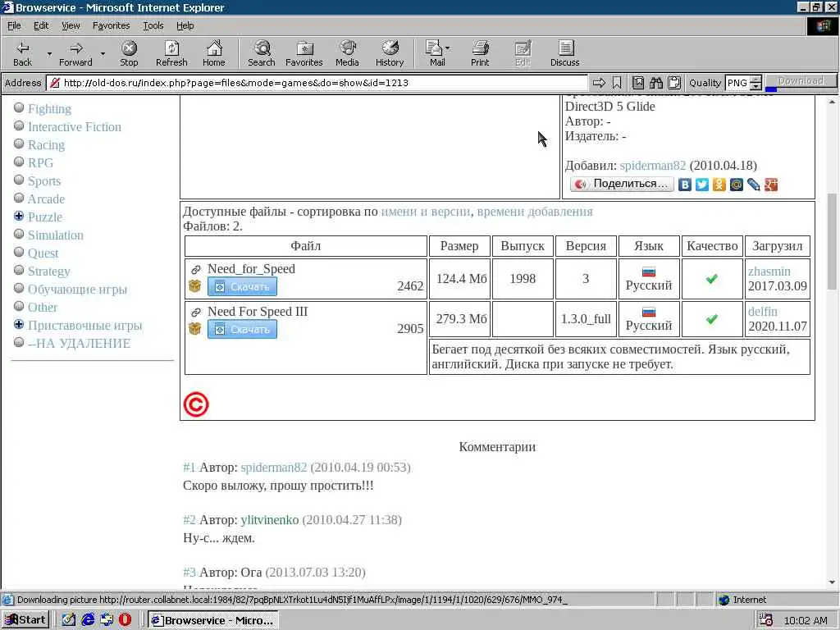Open uploader zhasmin profile link

pos(769,272)
